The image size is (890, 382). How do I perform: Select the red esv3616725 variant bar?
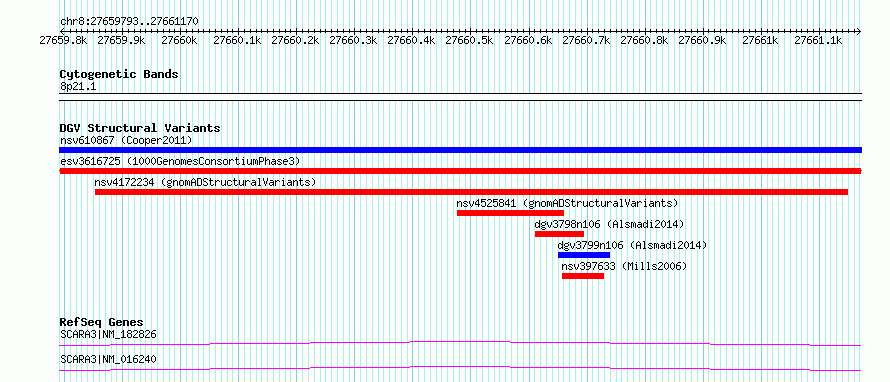(460, 171)
